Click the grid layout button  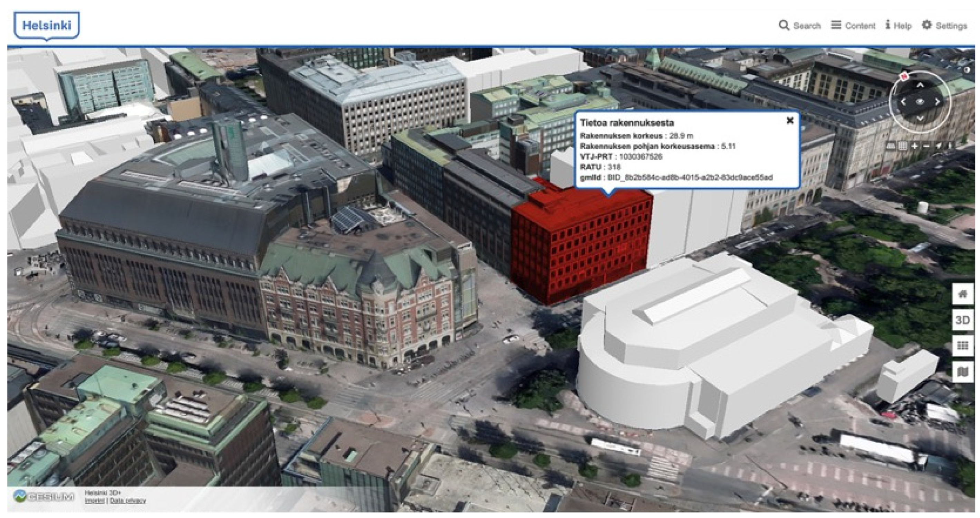962,346
